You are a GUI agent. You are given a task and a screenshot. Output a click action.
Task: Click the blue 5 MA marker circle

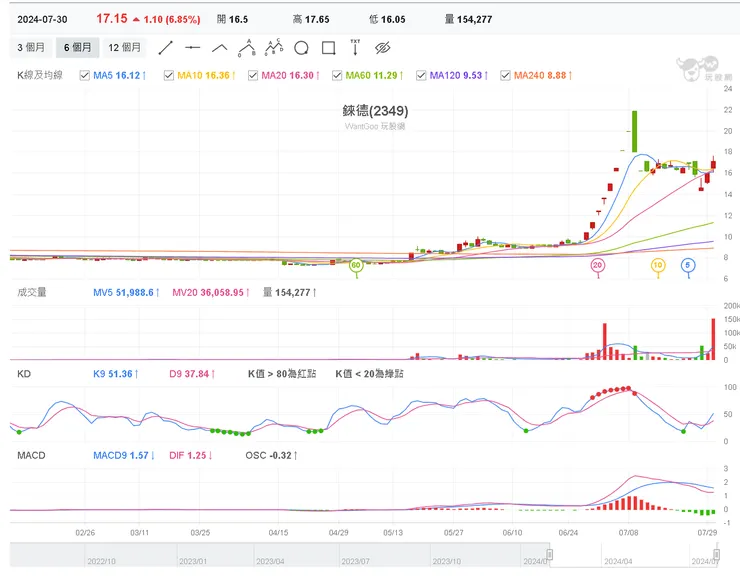[x=688, y=265]
